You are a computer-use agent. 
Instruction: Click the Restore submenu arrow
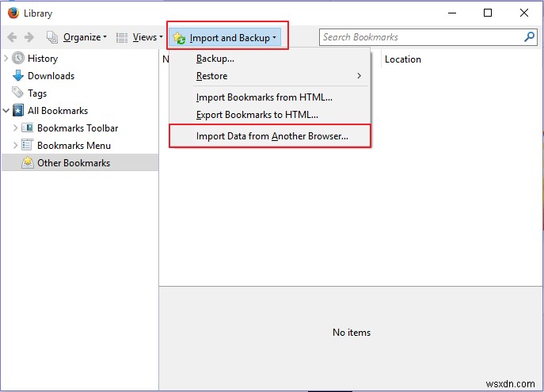359,75
